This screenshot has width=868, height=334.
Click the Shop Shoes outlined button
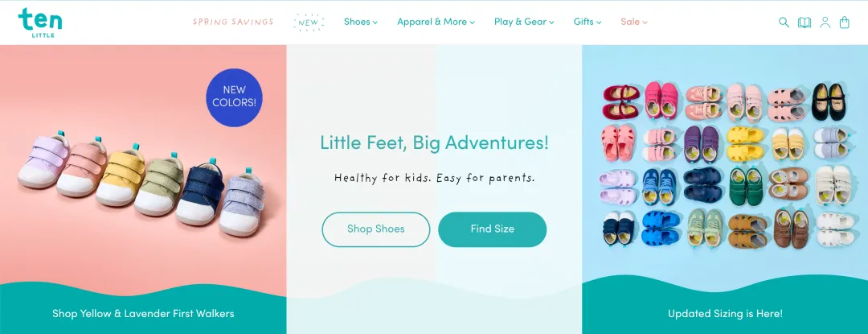click(376, 229)
